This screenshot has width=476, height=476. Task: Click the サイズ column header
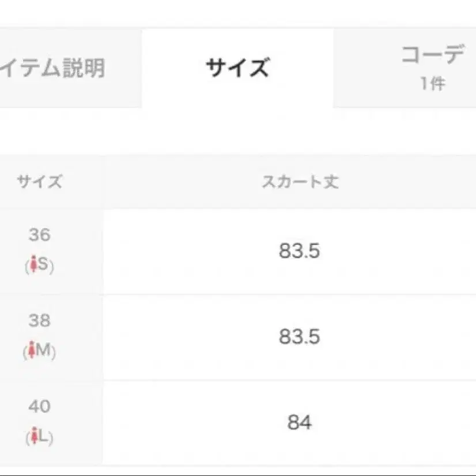tap(38, 180)
